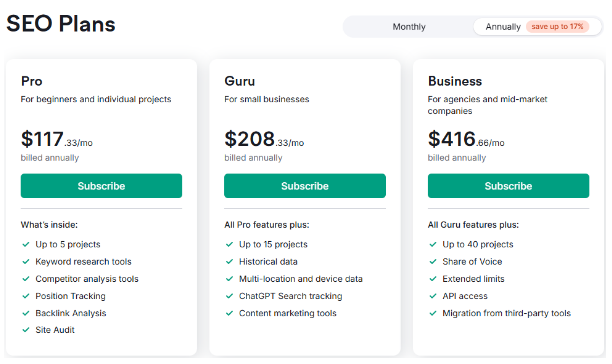
Task: Click 'Backlink Analysis' feature
Action: click(71, 313)
